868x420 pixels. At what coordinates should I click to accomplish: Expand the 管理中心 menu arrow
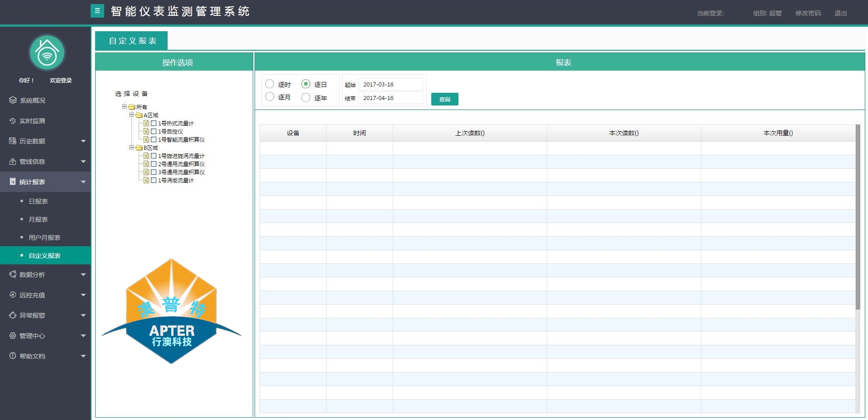click(83, 336)
